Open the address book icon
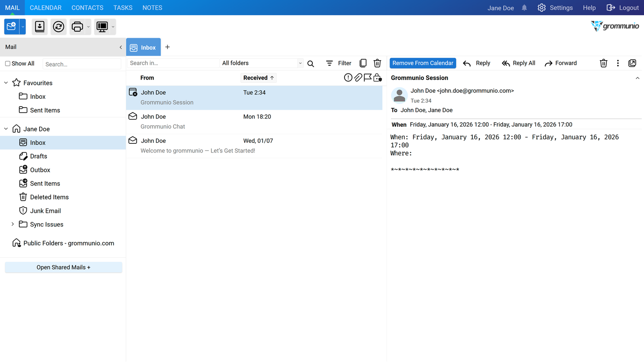Image resolution: width=644 pixels, height=362 pixels. pyautogui.click(x=40, y=27)
